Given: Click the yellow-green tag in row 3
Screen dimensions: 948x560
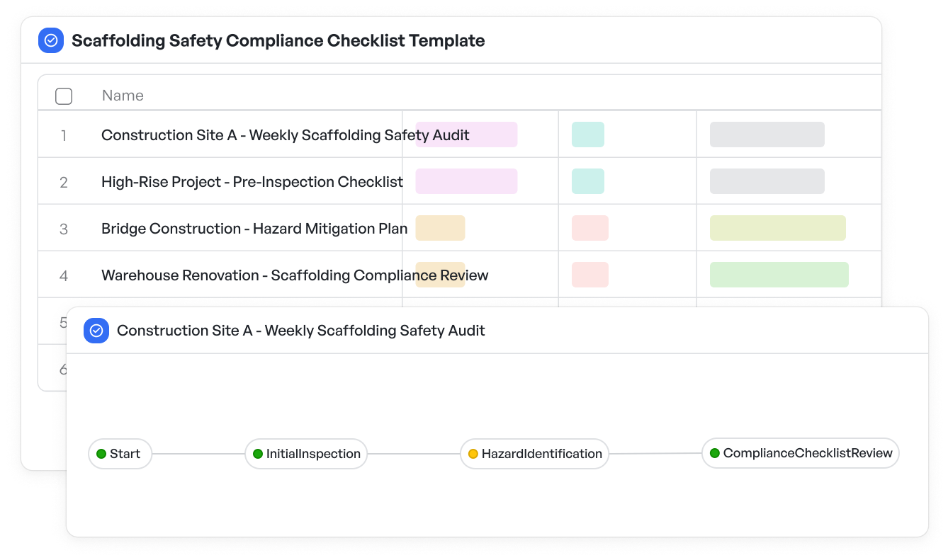Looking at the screenshot, I should coord(777,228).
